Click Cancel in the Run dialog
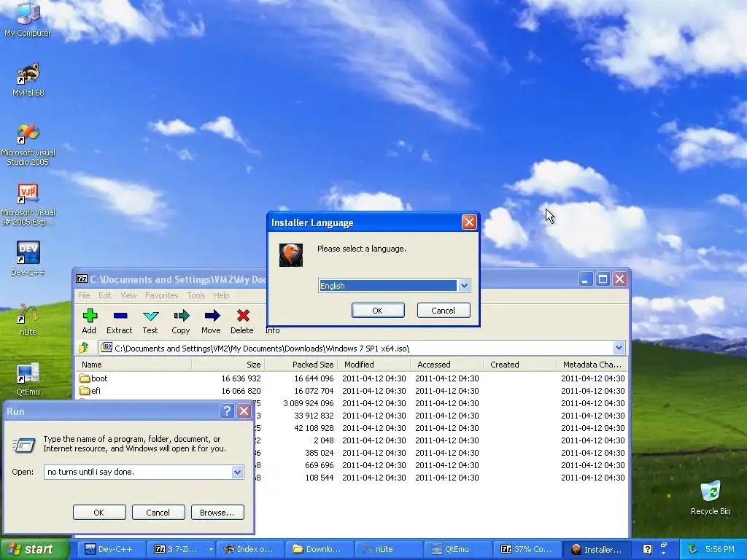The image size is (747, 560). coord(158,513)
